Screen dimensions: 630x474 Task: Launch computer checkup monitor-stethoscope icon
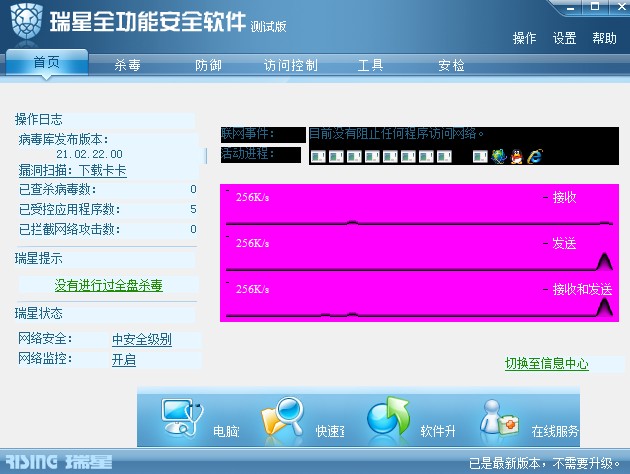(183, 417)
